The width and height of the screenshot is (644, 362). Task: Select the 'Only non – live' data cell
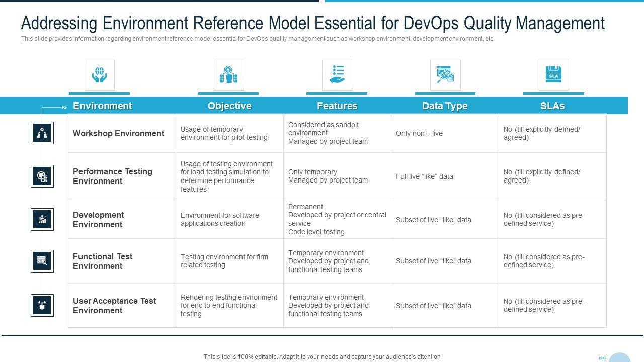[x=419, y=133]
